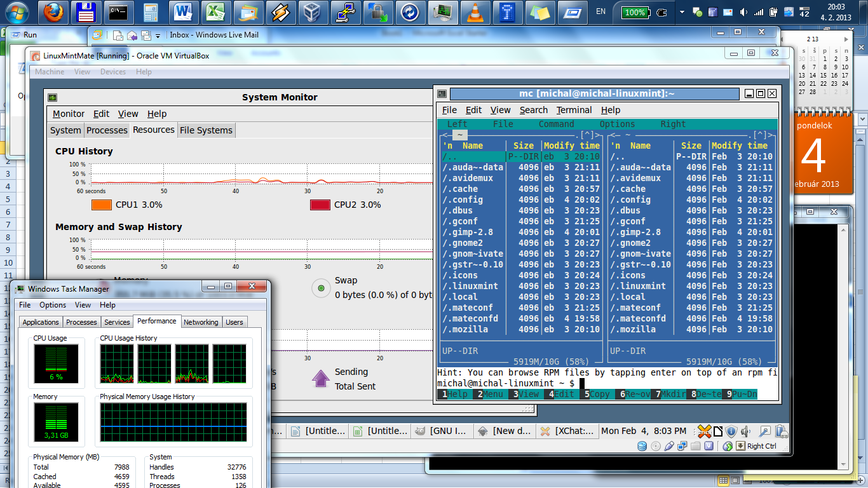Click the CPU2 red color swatch
The image size is (868, 488).
pyautogui.click(x=320, y=205)
